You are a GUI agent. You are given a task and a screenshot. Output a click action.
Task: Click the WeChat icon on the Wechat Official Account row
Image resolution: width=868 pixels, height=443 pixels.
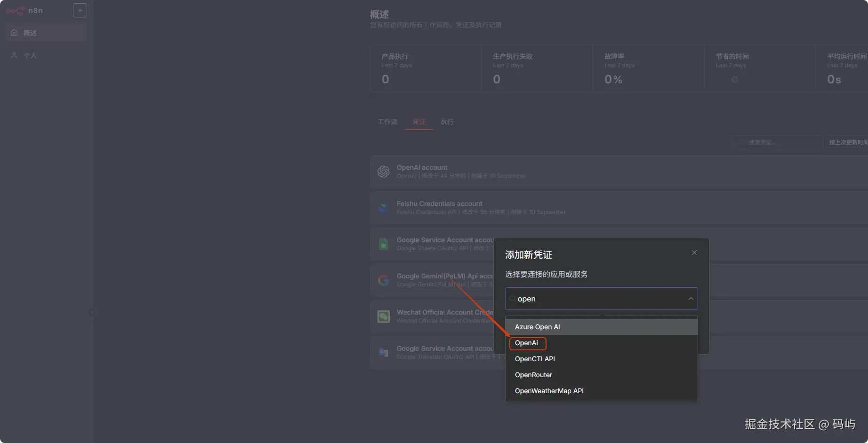pos(384,316)
